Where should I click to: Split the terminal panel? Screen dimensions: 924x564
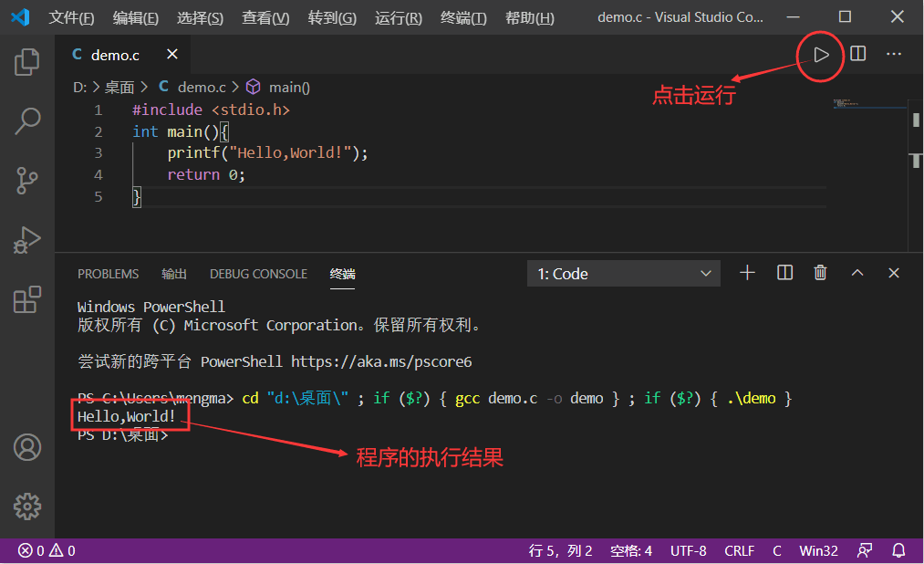[x=784, y=272]
